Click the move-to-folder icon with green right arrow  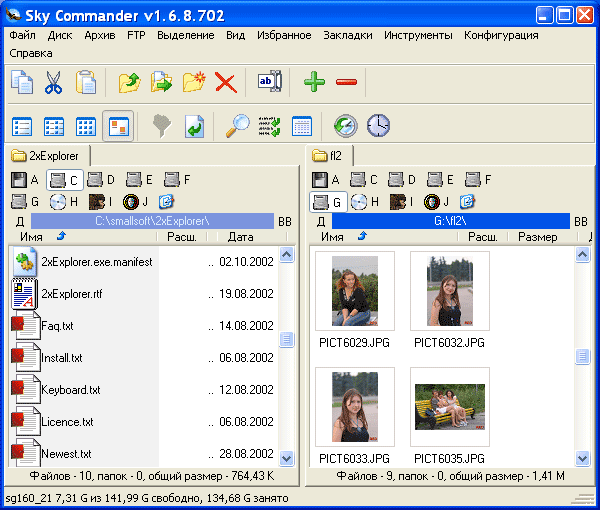pyautogui.click(x=161, y=82)
